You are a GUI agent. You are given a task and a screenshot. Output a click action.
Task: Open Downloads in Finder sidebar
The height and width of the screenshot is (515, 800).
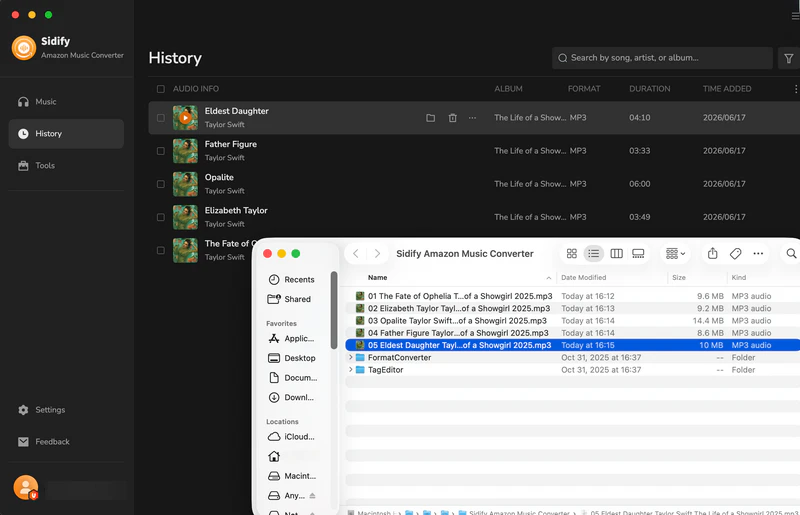coord(291,398)
